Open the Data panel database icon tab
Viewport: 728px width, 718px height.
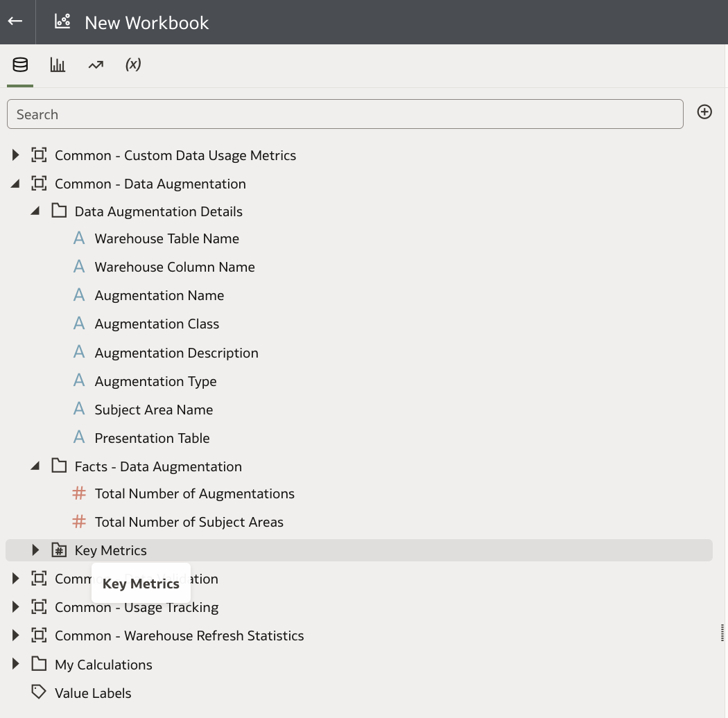click(x=20, y=65)
